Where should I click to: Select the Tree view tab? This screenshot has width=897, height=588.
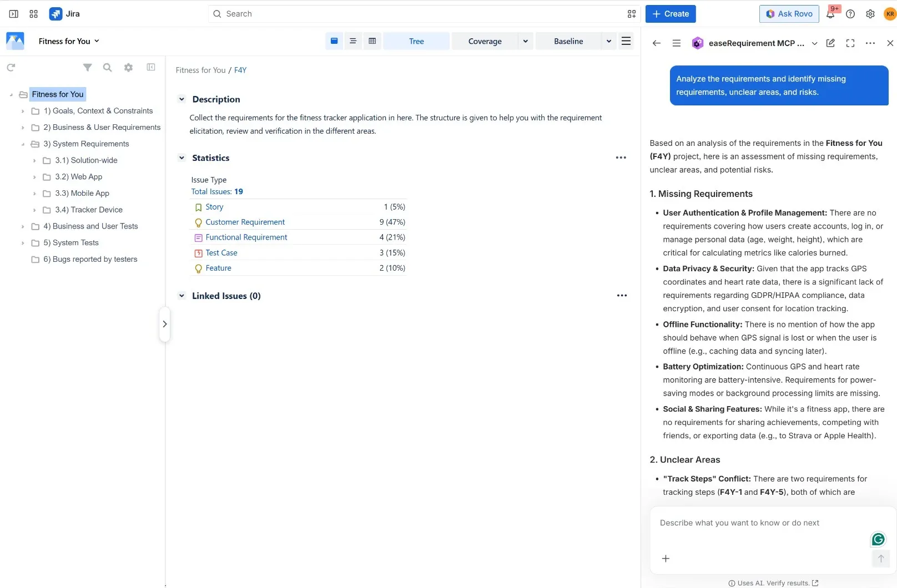click(416, 41)
